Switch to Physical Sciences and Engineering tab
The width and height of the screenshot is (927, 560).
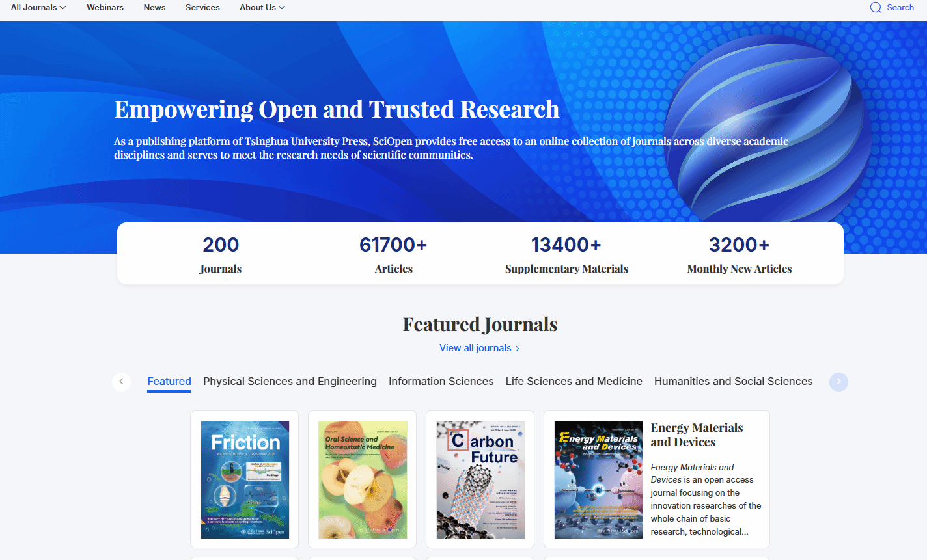290,382
